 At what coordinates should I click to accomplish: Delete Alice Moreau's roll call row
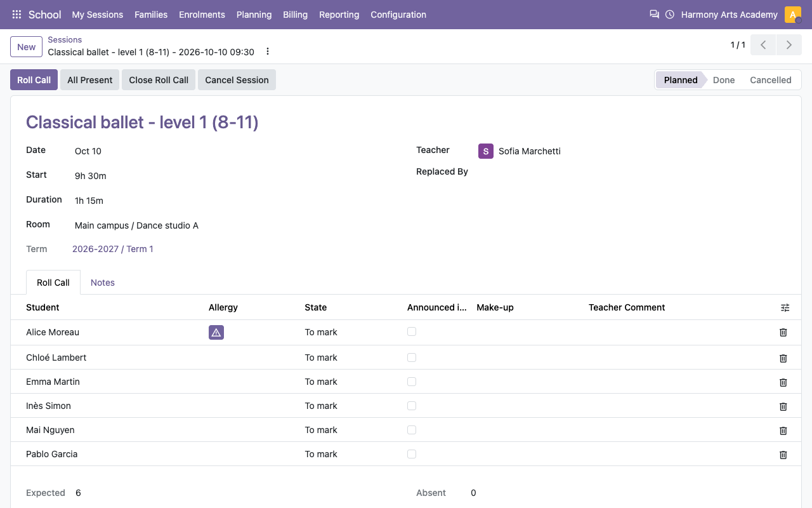point(783,332)
